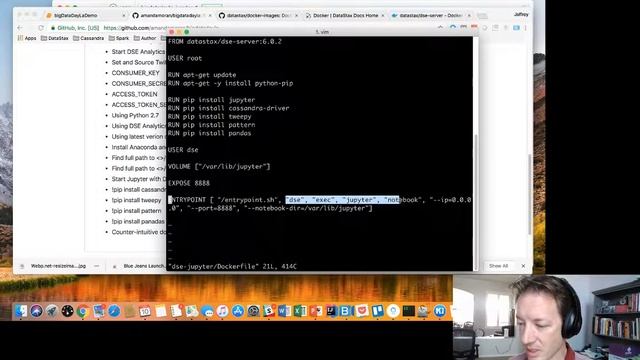The width and height of the screenshot is (640, 360).
Task: Switch to amandamoran/bigdataday GitHub tab
Action: point(171,15)
